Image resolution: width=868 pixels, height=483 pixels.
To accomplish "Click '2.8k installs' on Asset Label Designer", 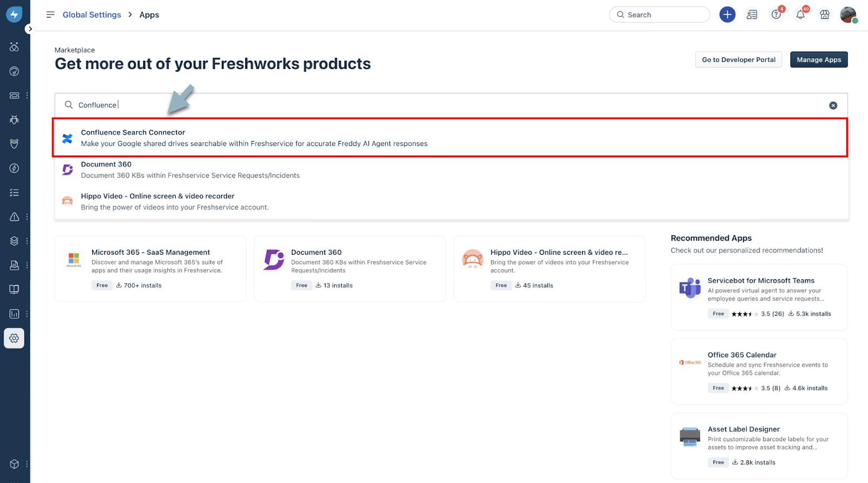I will 754,462.
